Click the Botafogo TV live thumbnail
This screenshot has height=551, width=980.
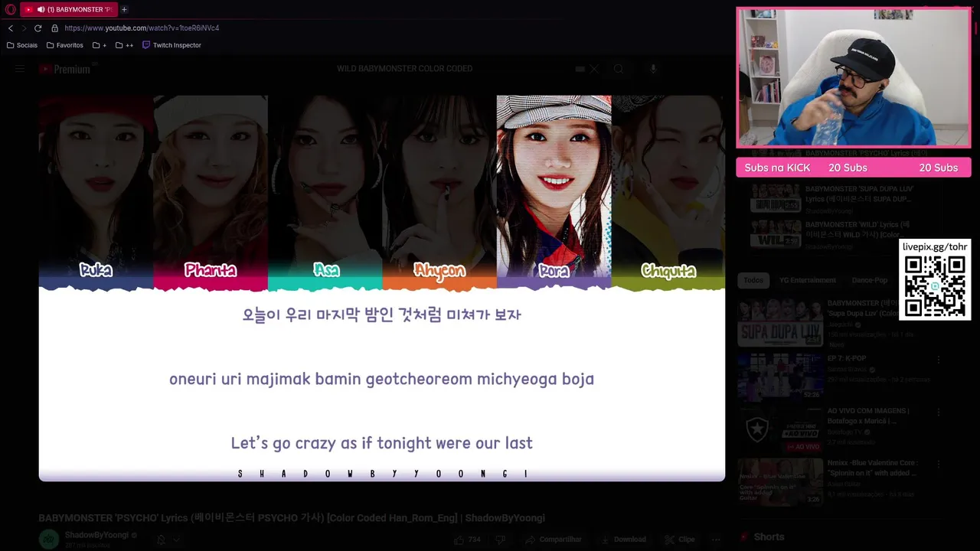tap(780, 429)
